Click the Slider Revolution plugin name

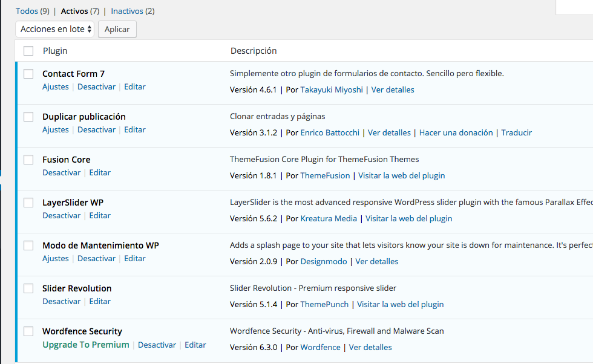tap(77, 288)
